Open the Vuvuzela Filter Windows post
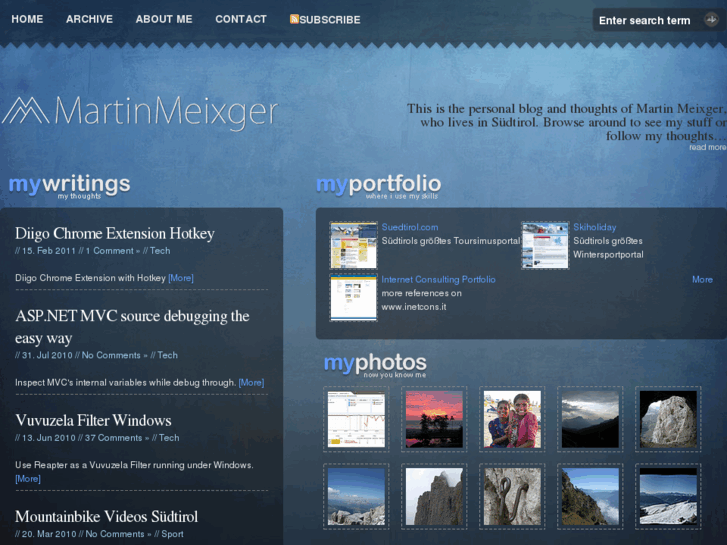 pyautogui.click(x=93, y=421)
